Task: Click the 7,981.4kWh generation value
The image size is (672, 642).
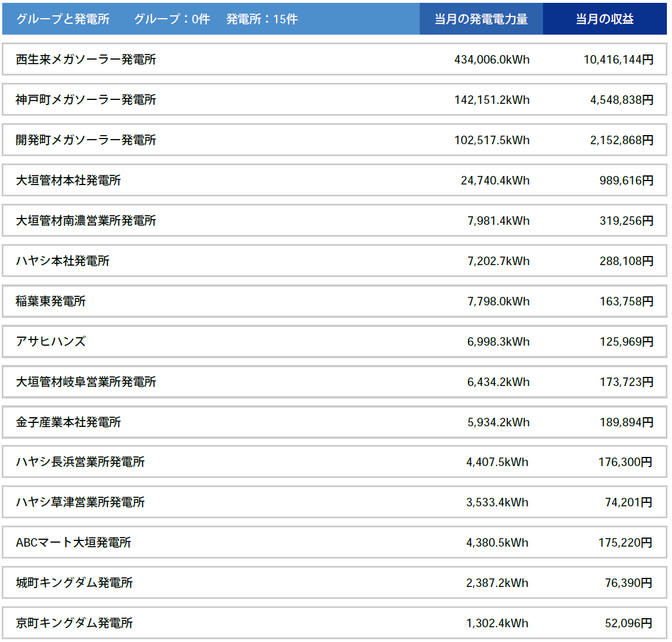Action: coord(498,221)
